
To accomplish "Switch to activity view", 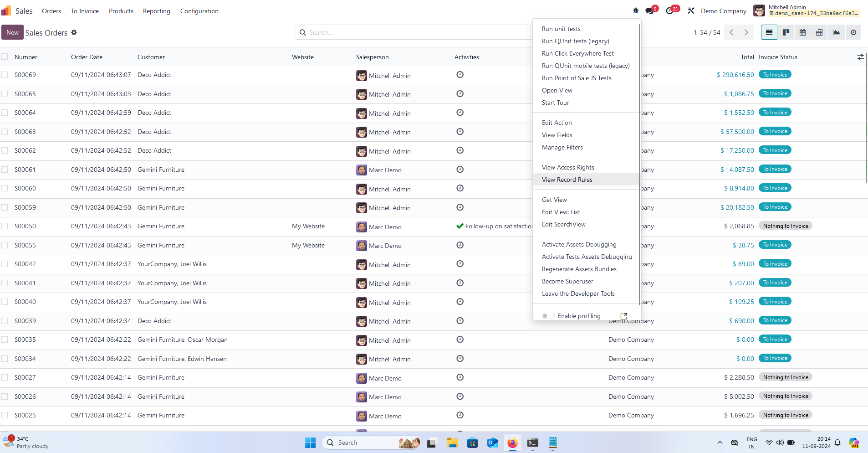I will click(x=853, y=32).
